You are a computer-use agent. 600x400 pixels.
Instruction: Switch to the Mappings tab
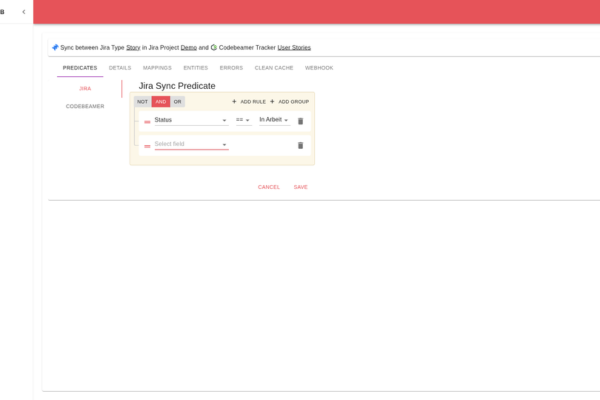click(157, 68)
